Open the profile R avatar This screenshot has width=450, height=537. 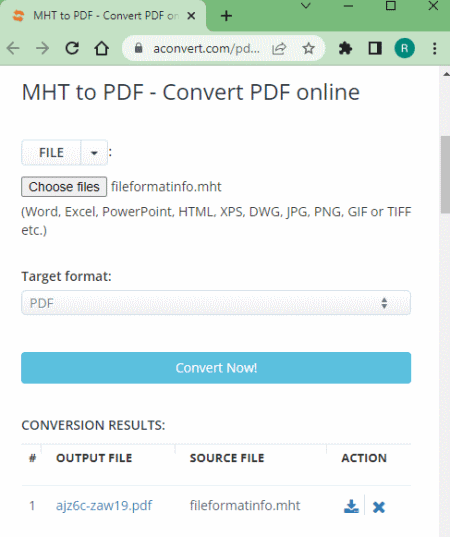(x=404, y=48)
